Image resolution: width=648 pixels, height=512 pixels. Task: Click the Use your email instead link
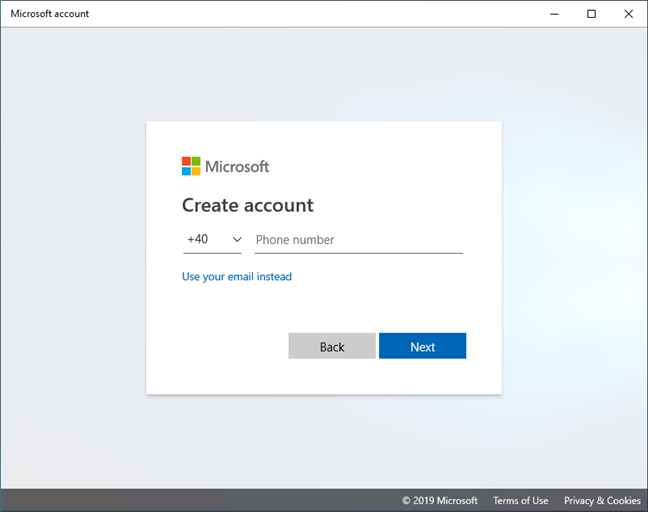pos(237,276)
